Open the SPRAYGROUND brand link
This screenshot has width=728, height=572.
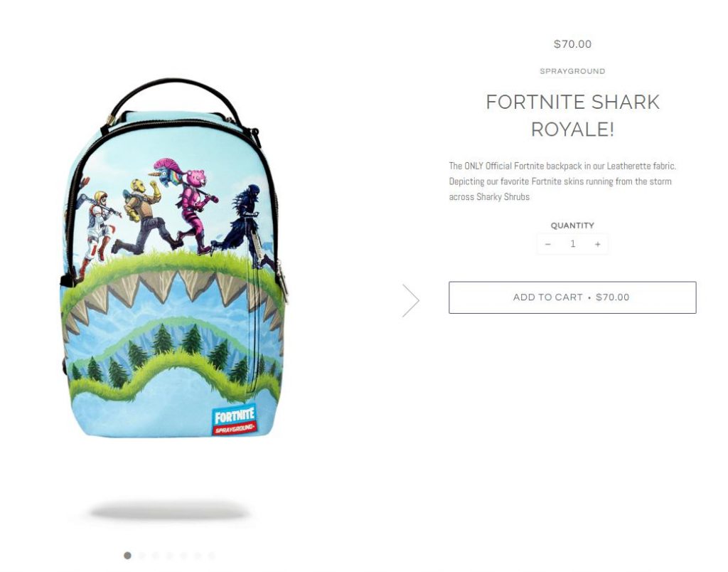[572, 71]
